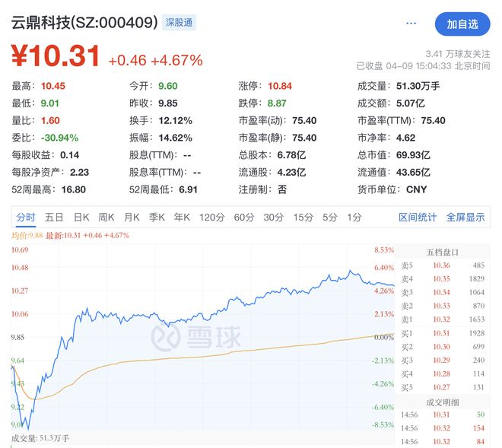Viewport: 502px width, 448px height.
Task: Click the 均价:9.88 chart label
Action: 27,236
